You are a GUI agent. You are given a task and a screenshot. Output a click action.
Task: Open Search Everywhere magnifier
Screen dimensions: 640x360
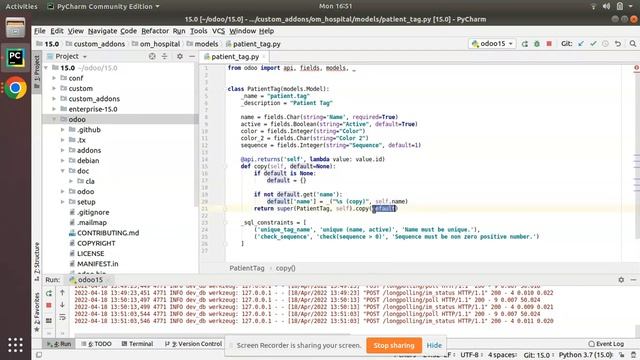[633, 44]
